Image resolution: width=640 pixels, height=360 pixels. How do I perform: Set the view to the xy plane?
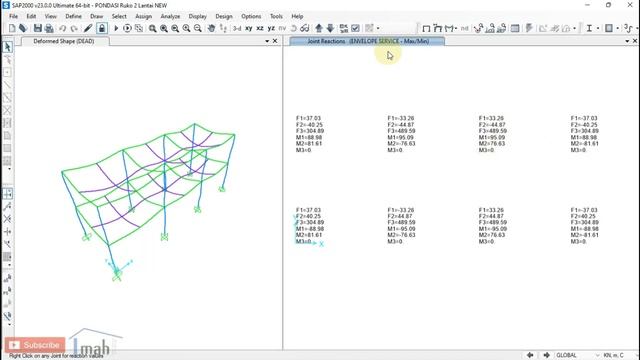click(249, 28)
